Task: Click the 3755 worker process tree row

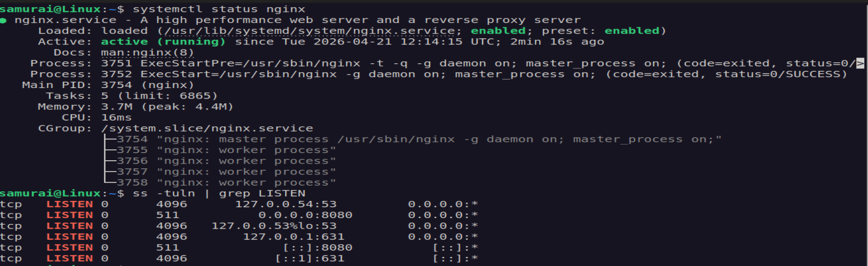Action: pos(220,150)
